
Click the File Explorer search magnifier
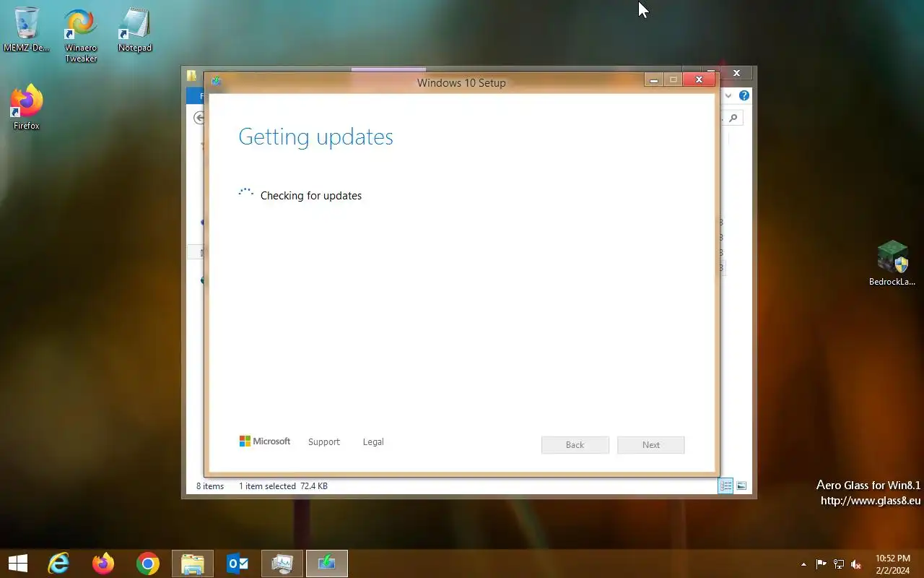pos(733,118)
